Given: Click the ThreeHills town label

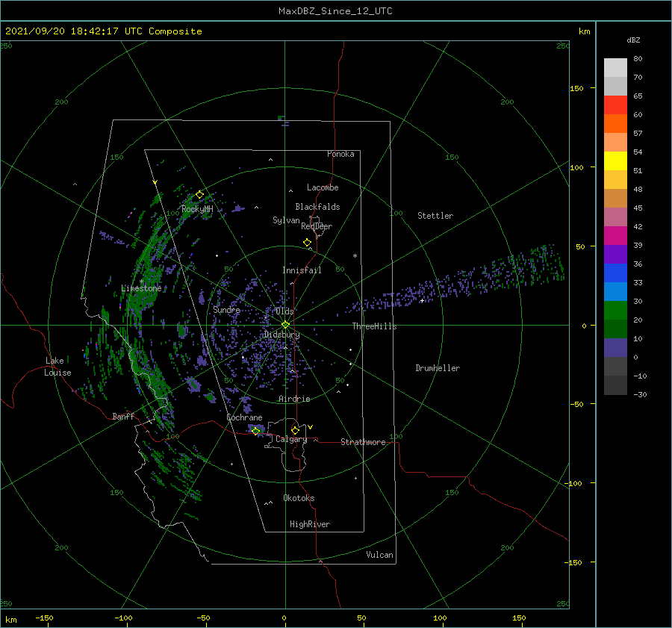Looking at the screenshot, I should point(375,326).
